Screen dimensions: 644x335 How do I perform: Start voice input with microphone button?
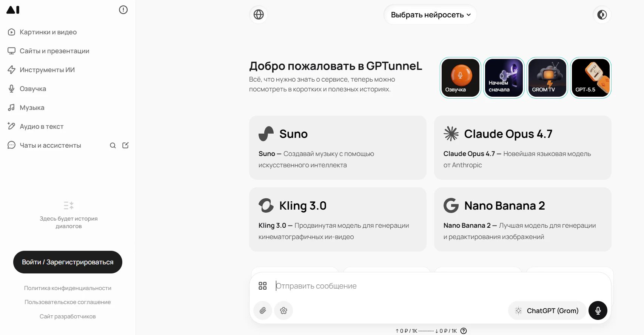pos(598,310)
